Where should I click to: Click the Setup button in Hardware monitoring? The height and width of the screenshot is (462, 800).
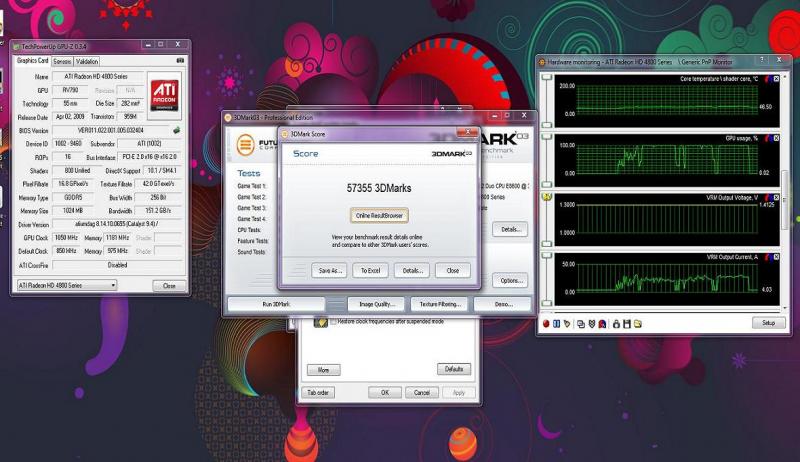(768, 323)
